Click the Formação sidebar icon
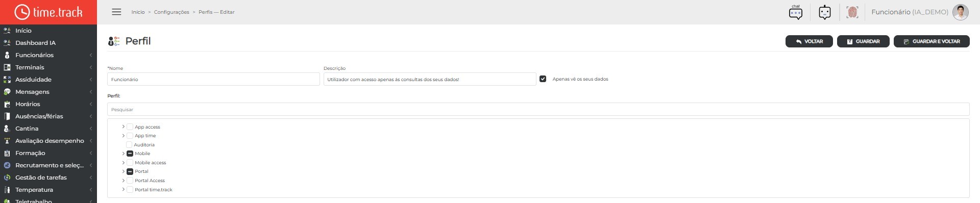The image size is (980, 203). pyautogui.click(x=7, y=153)
